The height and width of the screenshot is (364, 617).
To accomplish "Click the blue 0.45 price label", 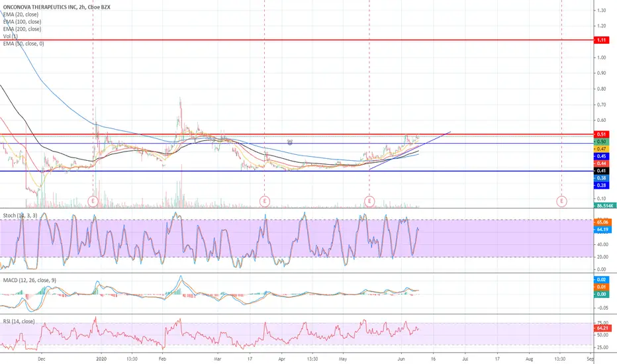I will [601, 156].
